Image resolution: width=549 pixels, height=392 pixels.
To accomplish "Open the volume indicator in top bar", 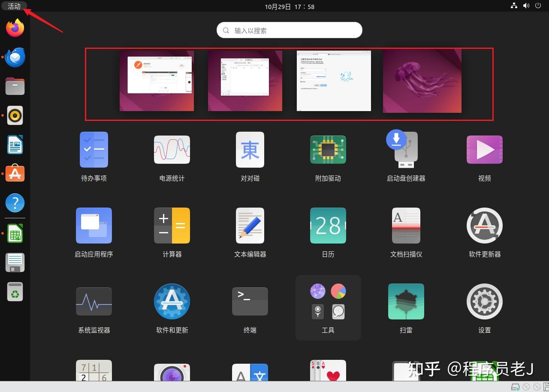I will pyautogui.click(x=526, y=6).
